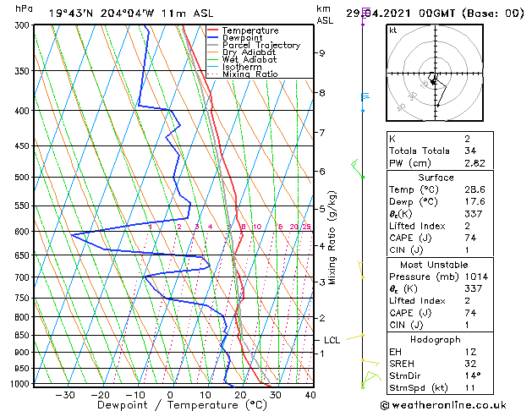Click the StmSpd (kt) value 11

click(470, 387)
